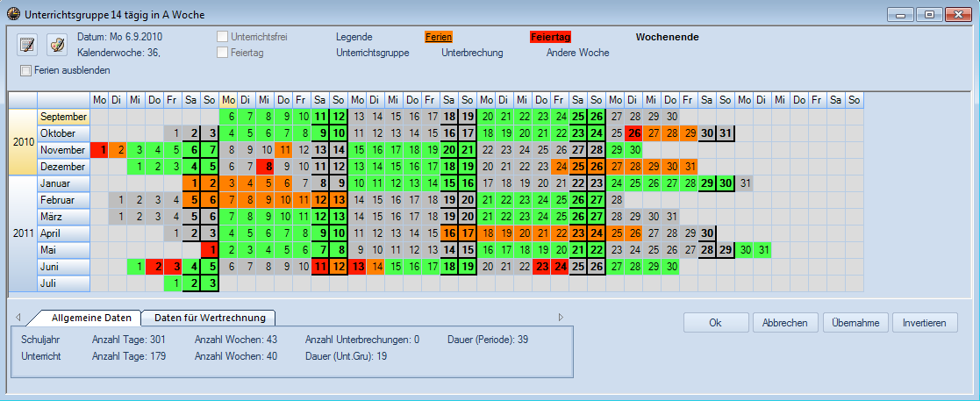The width and height of the screenshot is (980, 401).
Task: Click orange Ferien legend swatch
Action: coord(438,37)
